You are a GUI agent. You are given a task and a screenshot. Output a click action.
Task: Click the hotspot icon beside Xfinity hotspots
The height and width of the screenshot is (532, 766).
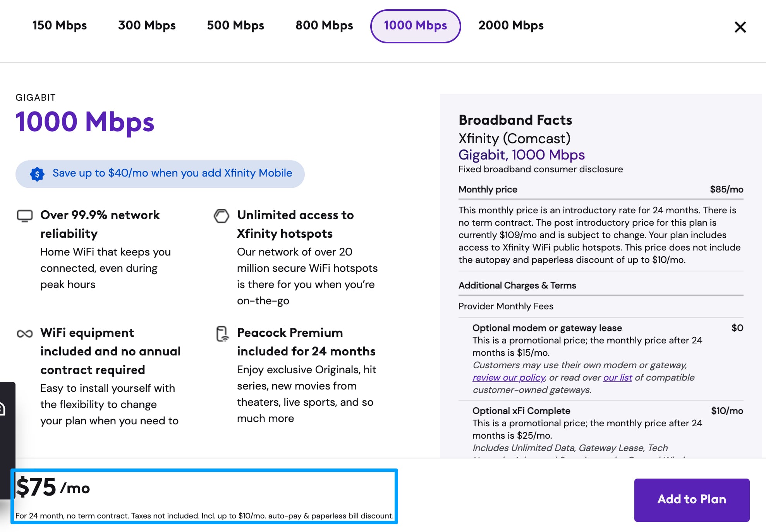(222, 216)
